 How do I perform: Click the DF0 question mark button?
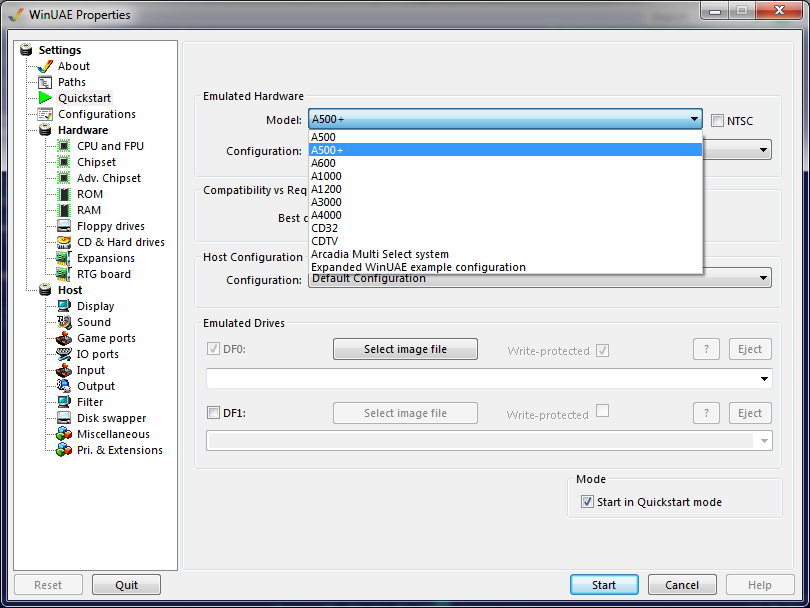click(706, 349)
